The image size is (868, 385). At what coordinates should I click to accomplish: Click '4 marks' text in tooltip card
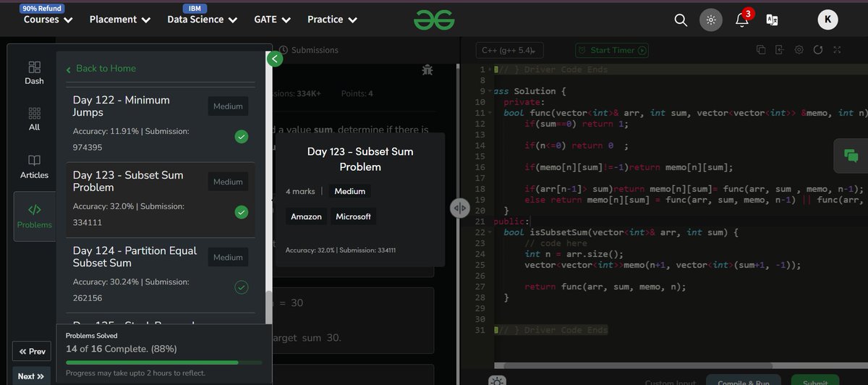(300, 191)
